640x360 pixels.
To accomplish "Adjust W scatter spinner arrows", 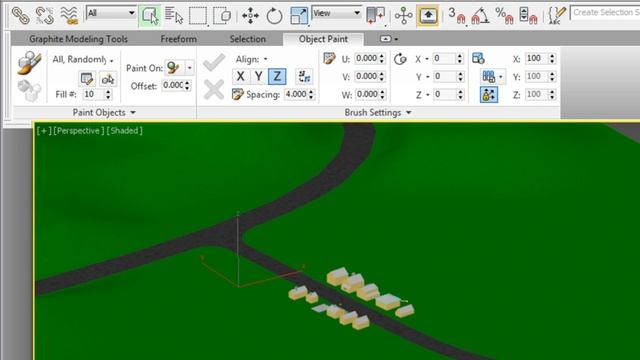I will [382, 94].
